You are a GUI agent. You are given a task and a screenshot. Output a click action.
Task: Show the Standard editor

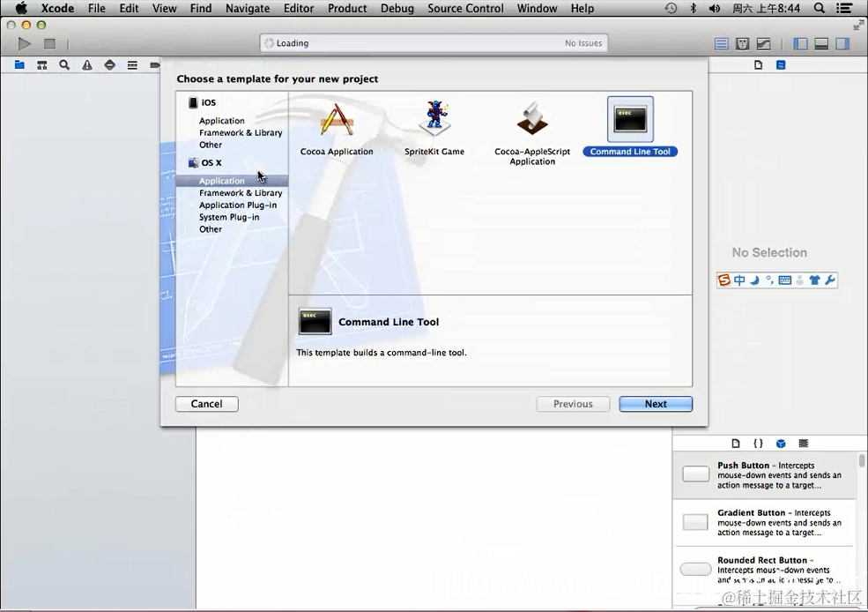[722, 44]
